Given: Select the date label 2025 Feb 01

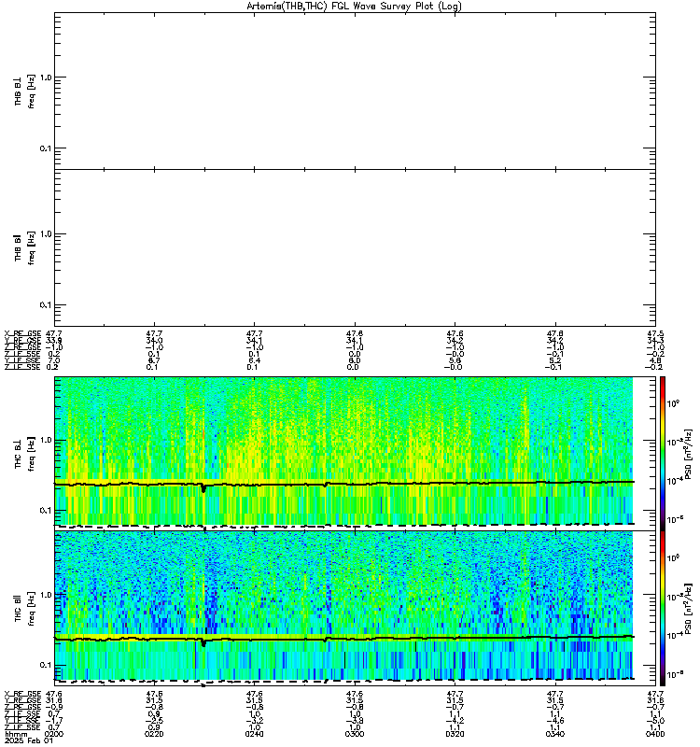Looking at the screenshot, I should tap(29, 741).
